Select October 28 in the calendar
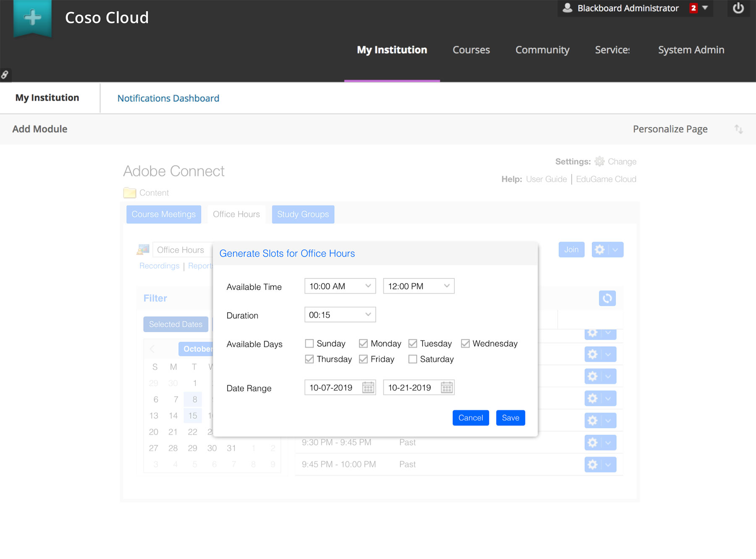 [x=173, y=448]
